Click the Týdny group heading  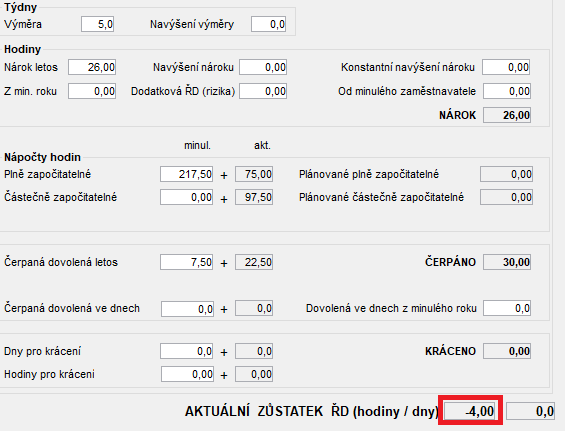(x=21, y=7)
